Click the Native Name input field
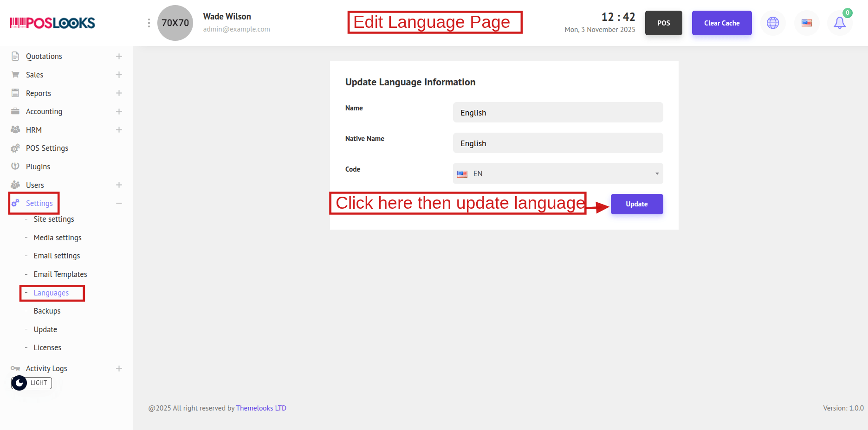The height and width of the screenshot is (430, 868). (x=557, y=143)
